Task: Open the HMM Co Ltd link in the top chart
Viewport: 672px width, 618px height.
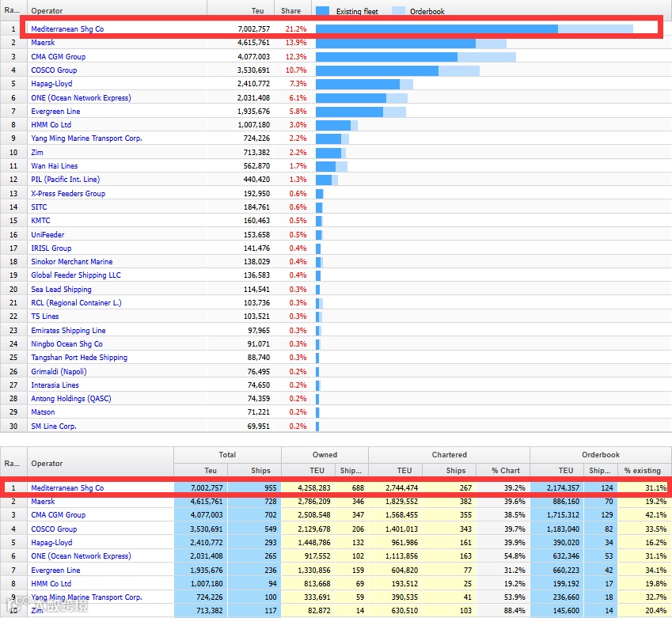Action: tap(51, 125)
